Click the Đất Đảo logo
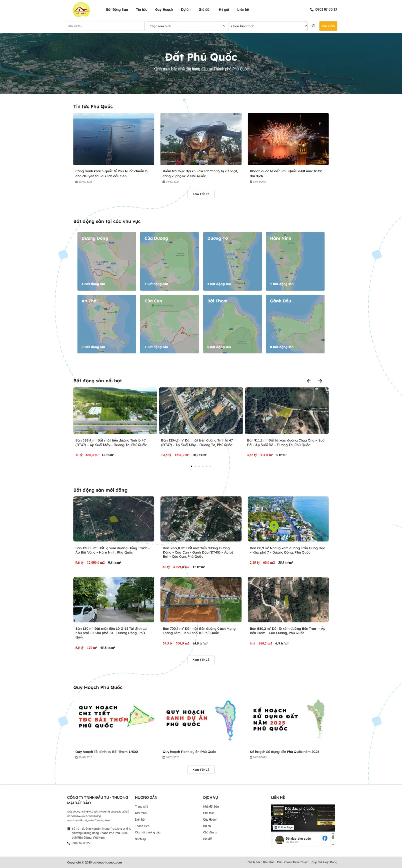 (x=81, y=9)
